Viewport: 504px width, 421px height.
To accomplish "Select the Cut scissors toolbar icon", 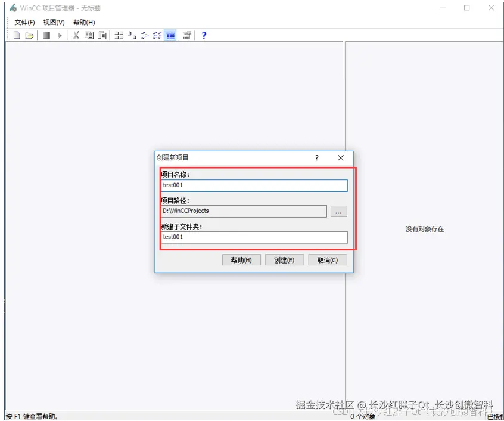I will click(x=76, y=35).
